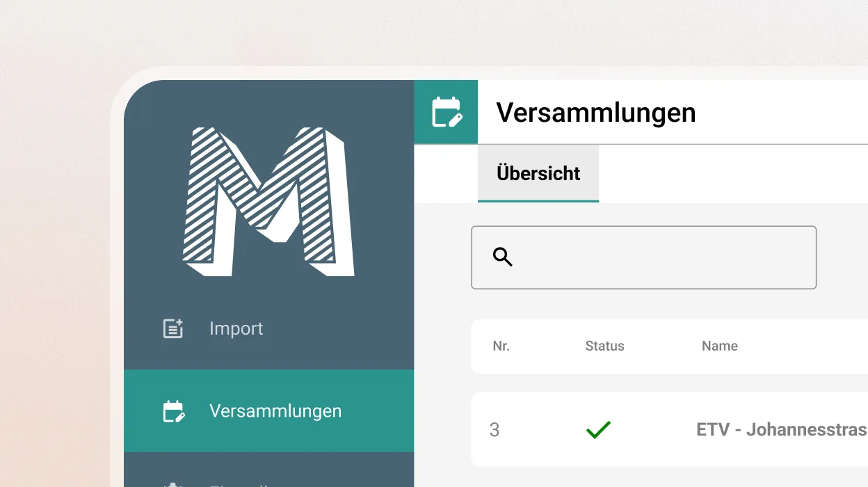Switch to the Übersicht tab

click(x=538, y=173)
